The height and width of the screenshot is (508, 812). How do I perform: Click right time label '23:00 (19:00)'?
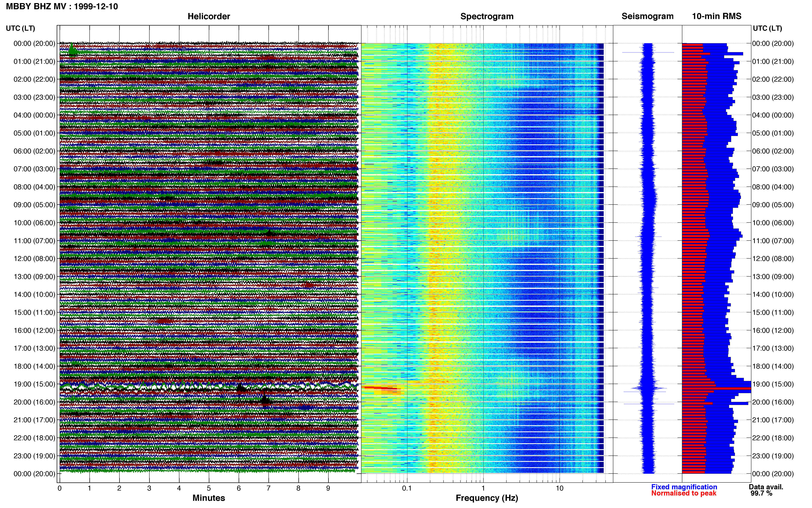pyautogui.click(x=773, y=456)
